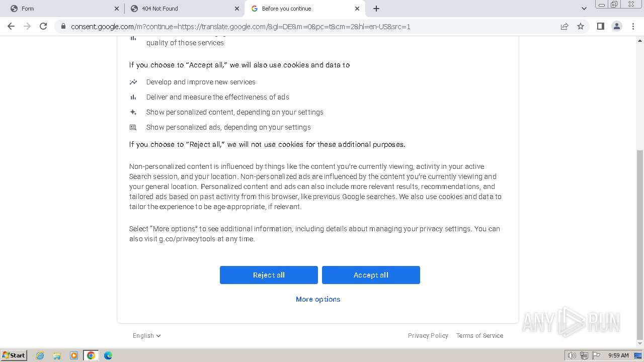Image resolution: width=644 pixels, height=362 pixels.
Task: Click the browser back arrow
Action: 11,26
